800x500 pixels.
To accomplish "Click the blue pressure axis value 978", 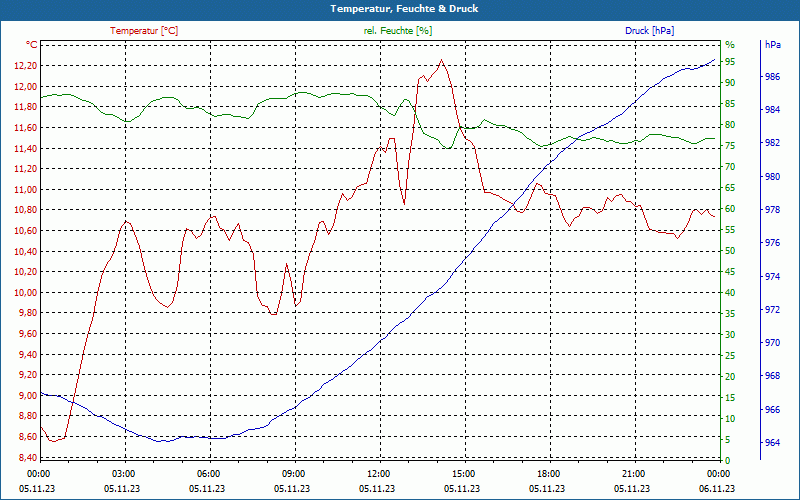I will click(773, 210).
